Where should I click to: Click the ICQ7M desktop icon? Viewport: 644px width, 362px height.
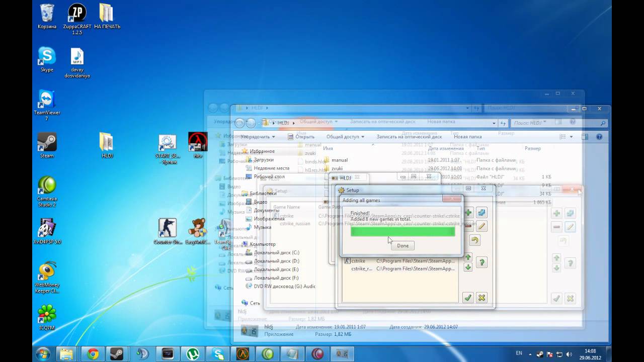[x=47, y=318]
